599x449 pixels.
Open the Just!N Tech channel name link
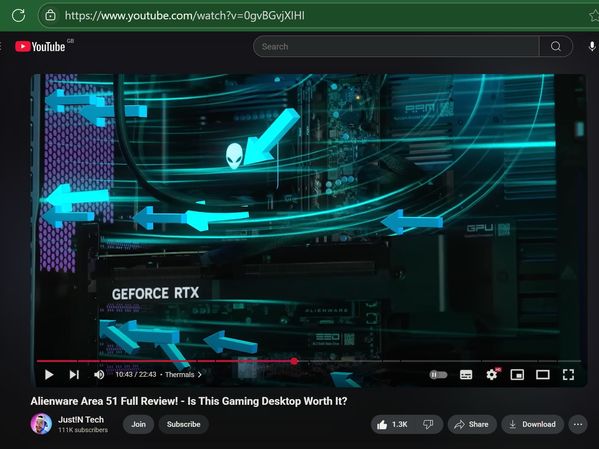click(x=81, y=420)
